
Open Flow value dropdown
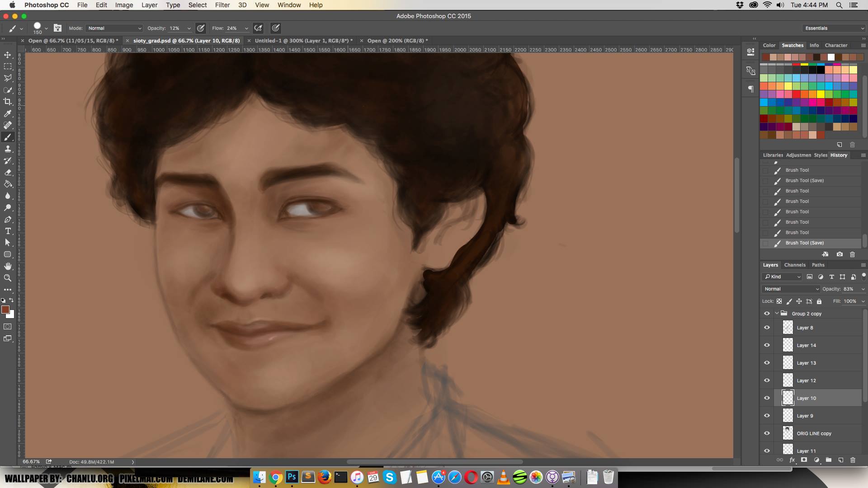(x=246, y=28)
